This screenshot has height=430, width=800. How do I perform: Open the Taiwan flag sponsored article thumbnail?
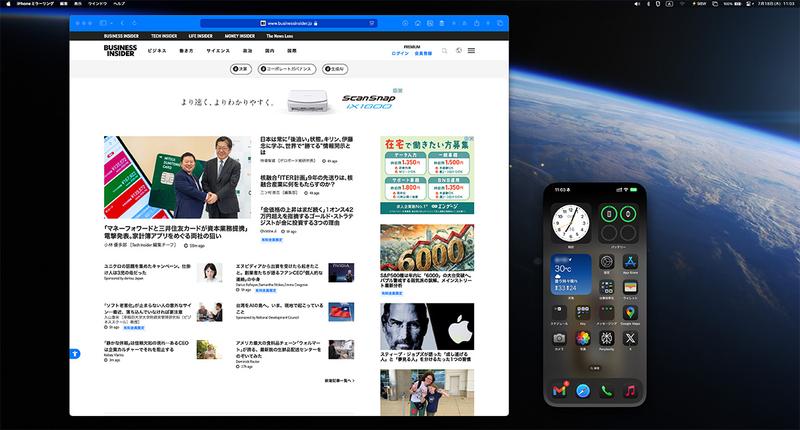[341, 312]
